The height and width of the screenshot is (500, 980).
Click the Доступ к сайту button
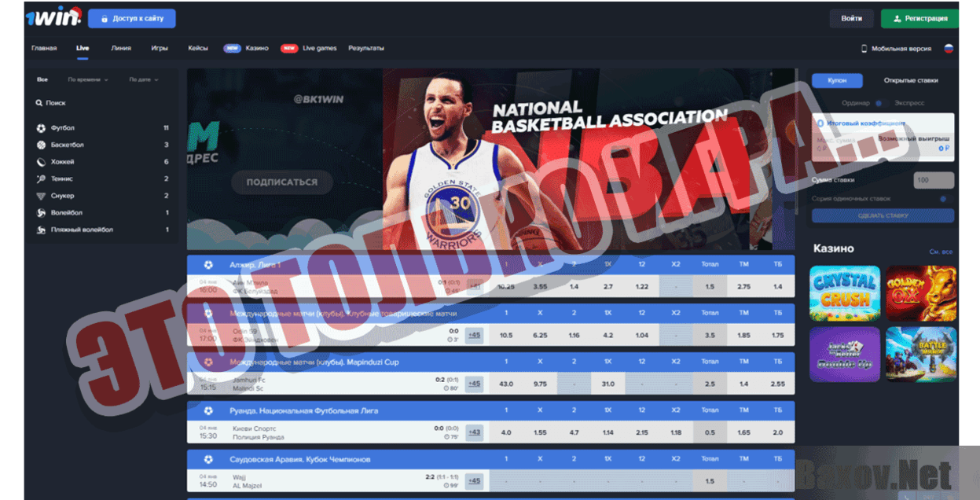(x=132, y=19)
